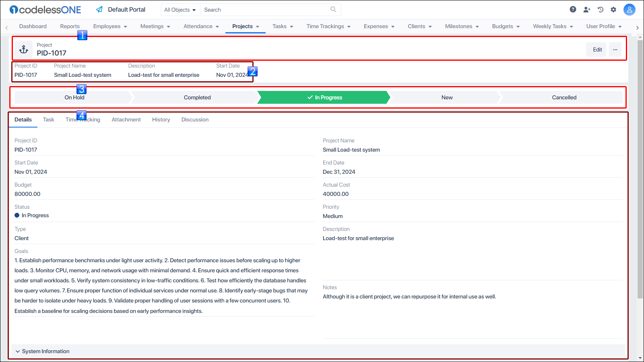The width and height of the screenshot is (644, 362).
Task: Click the codelessONE logo
Action: [45, 10]
